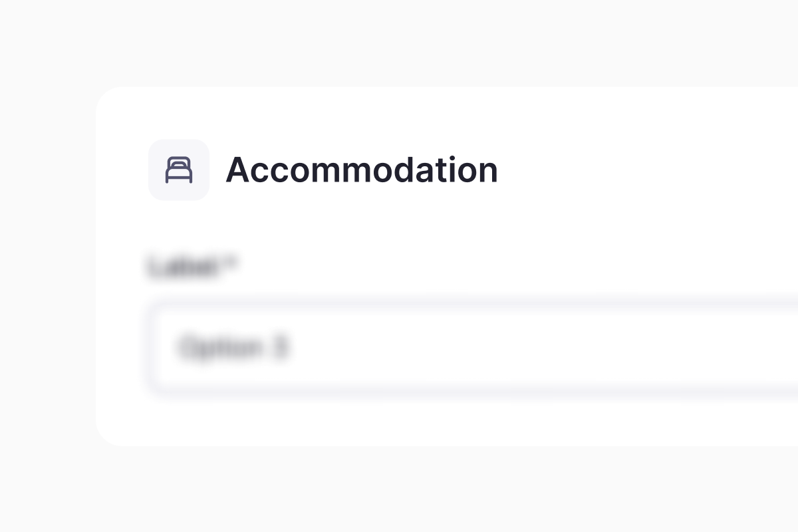Focus the Label input field
Screen dimensions: 798x532
[x=465, y=348]
